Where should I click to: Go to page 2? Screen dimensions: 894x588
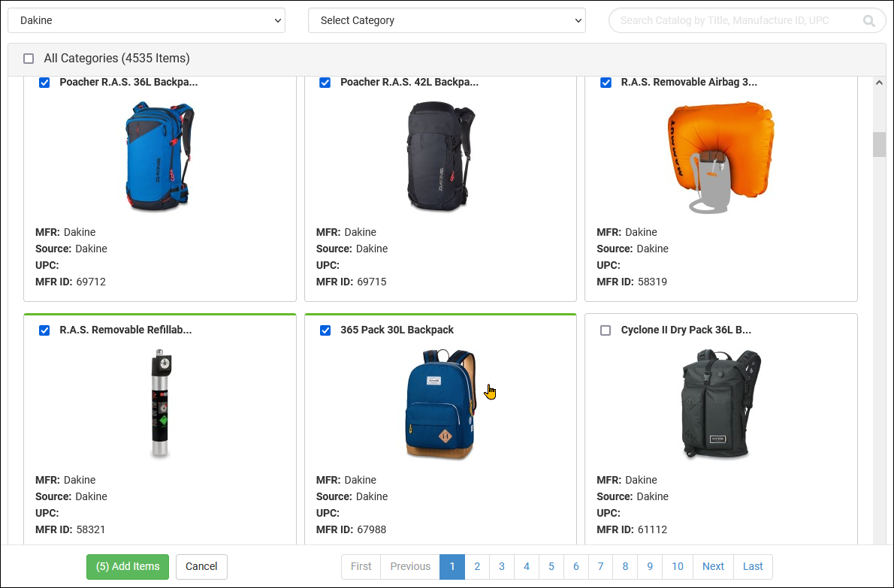[477, 567]
